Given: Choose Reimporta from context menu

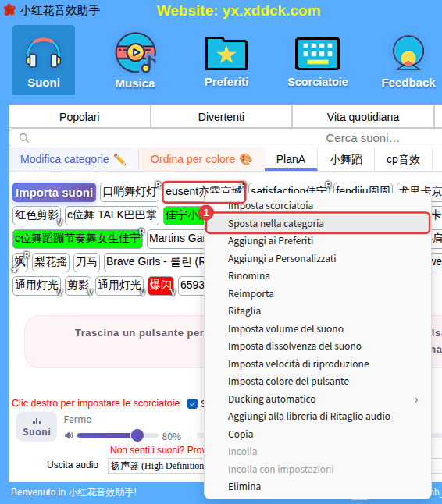Looking at the screenshot, I should [318, 293].
